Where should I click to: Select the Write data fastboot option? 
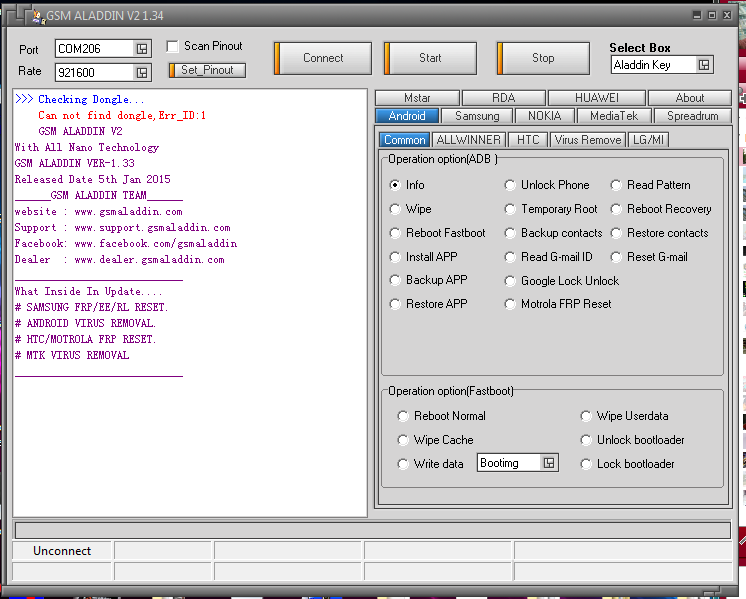[430, 463]
